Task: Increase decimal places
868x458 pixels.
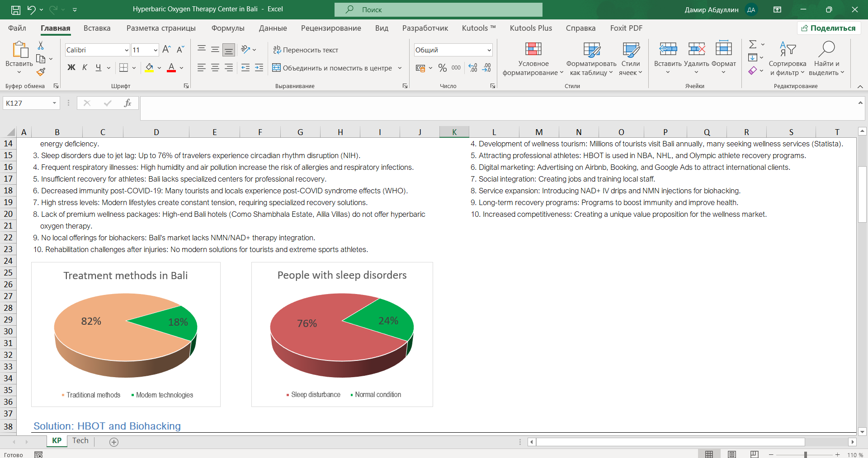Action: (x=473, y=68)
